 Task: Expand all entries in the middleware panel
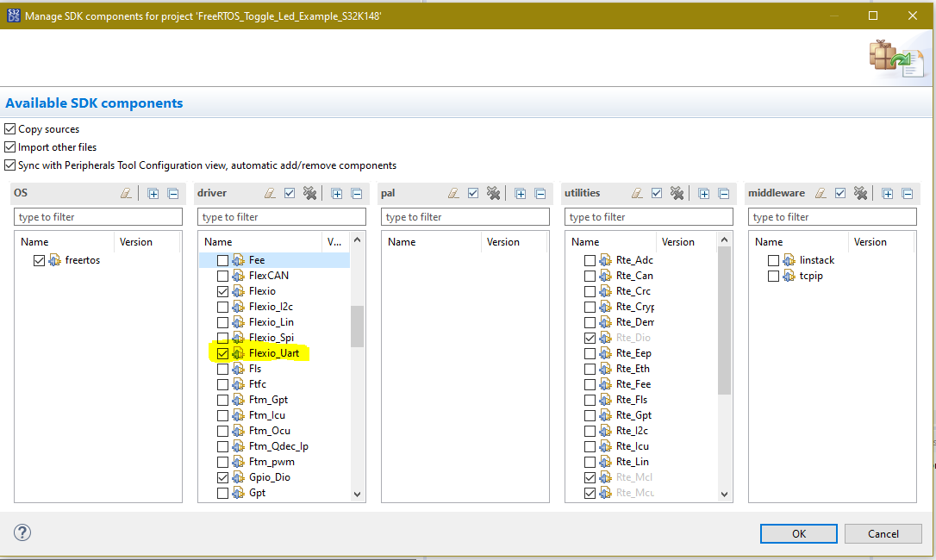click(887, 193)
